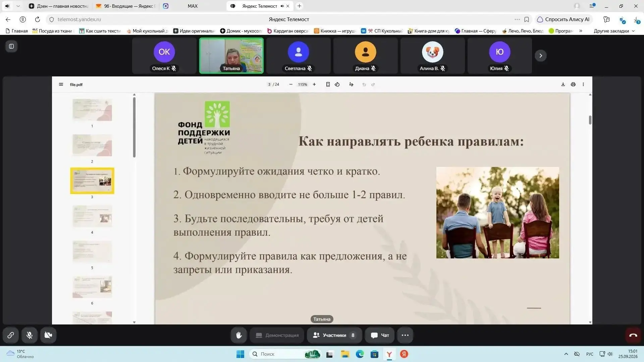Zoom out the PDF with minus

point(291,84)
